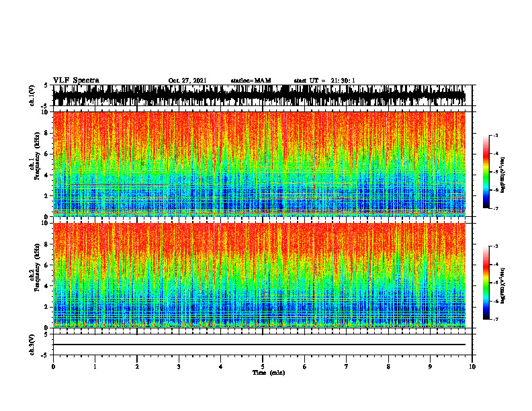Image resolution: width=532 pixels, height=411 pixels.
Task: Click the "4" kHz tick on ch.2 frequency axis
Action: [47, 286]
